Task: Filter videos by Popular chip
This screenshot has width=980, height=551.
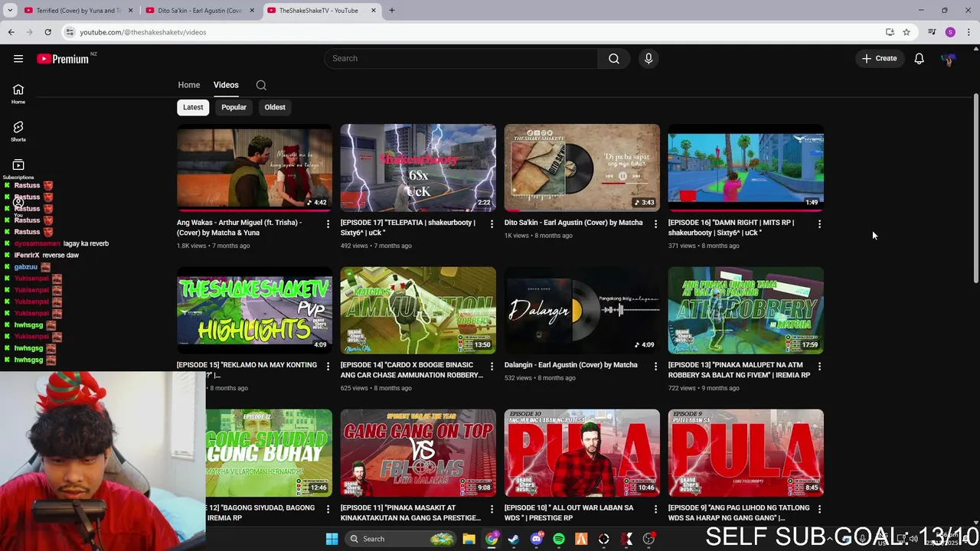Action: 234,107
